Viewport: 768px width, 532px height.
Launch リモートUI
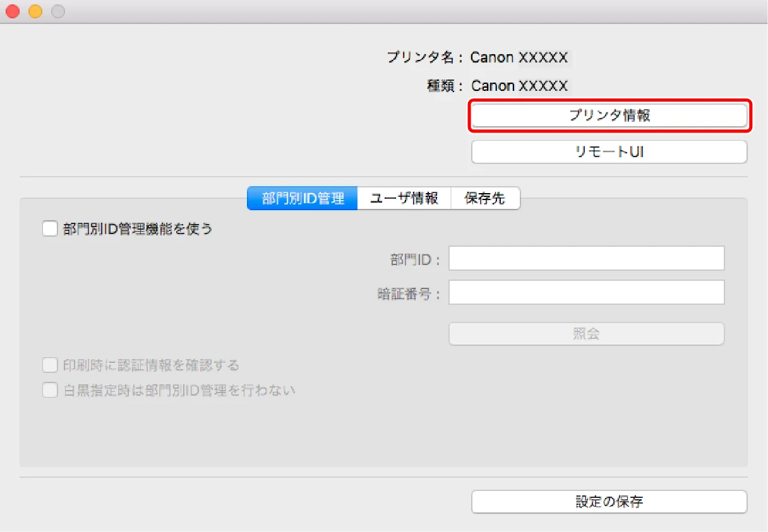coord(609,152)
